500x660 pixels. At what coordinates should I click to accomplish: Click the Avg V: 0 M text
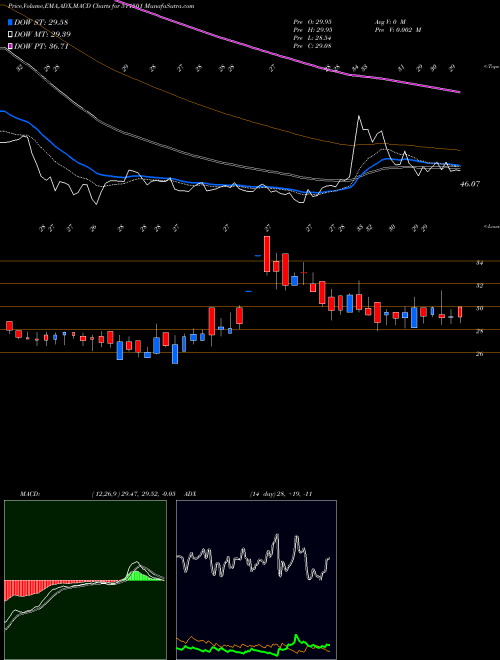click(x=389, y=21)
